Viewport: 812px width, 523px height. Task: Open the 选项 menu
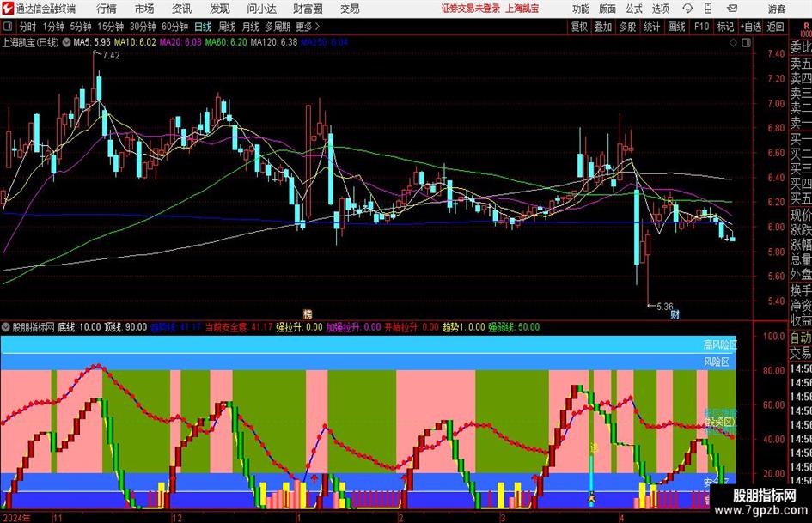point(661,9)
